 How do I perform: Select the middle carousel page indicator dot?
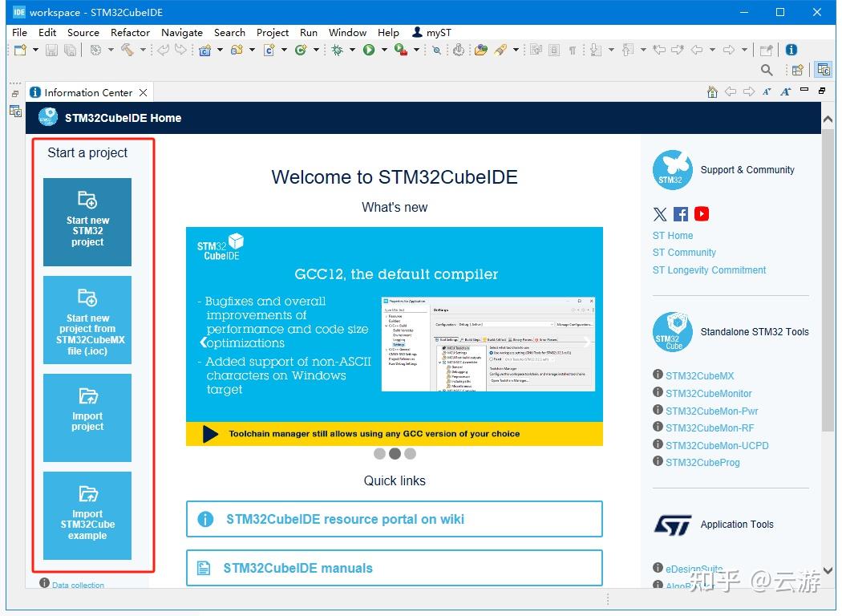pyautogui.click(x=395, y=453)
